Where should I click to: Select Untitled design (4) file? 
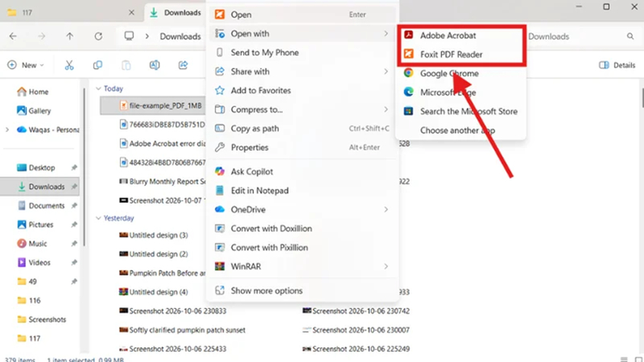coord(154,292)
